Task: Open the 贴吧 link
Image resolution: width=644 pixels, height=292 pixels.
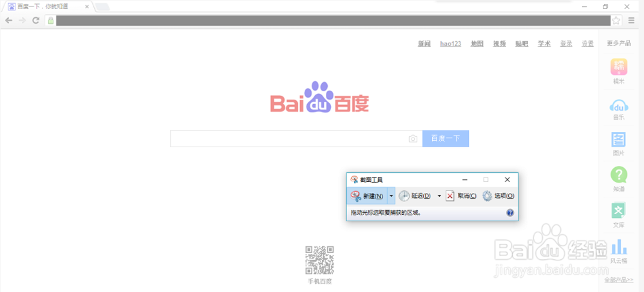Action: [x=522, y=44]
